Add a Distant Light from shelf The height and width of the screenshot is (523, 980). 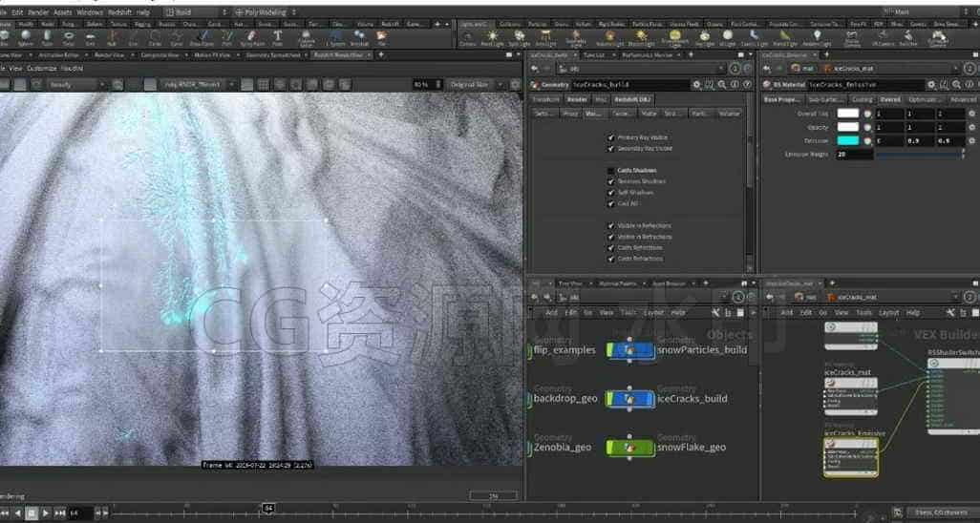(641, 38)
